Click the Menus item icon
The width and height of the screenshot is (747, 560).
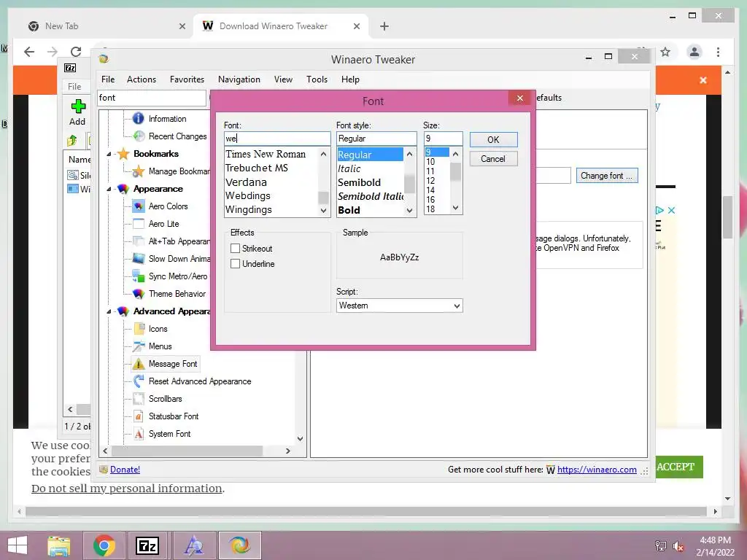click(139, 346)
